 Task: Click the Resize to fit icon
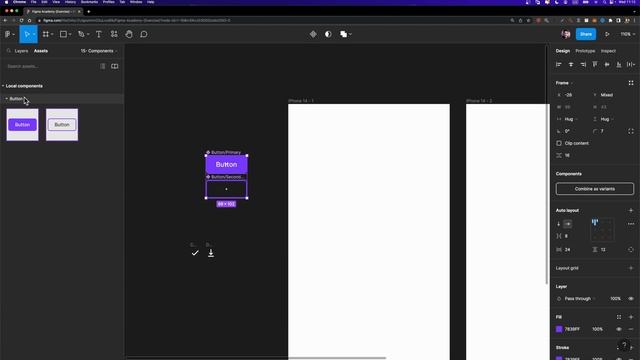[x=631, y=83]
